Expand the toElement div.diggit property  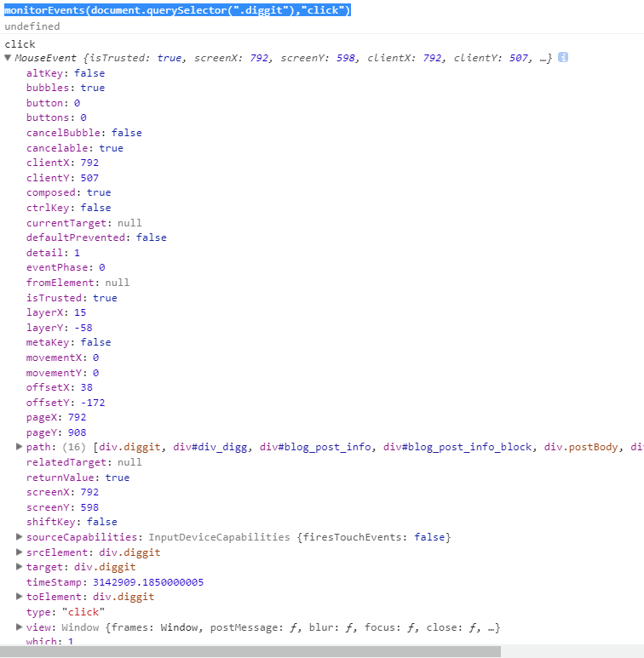tap(19, 597)
